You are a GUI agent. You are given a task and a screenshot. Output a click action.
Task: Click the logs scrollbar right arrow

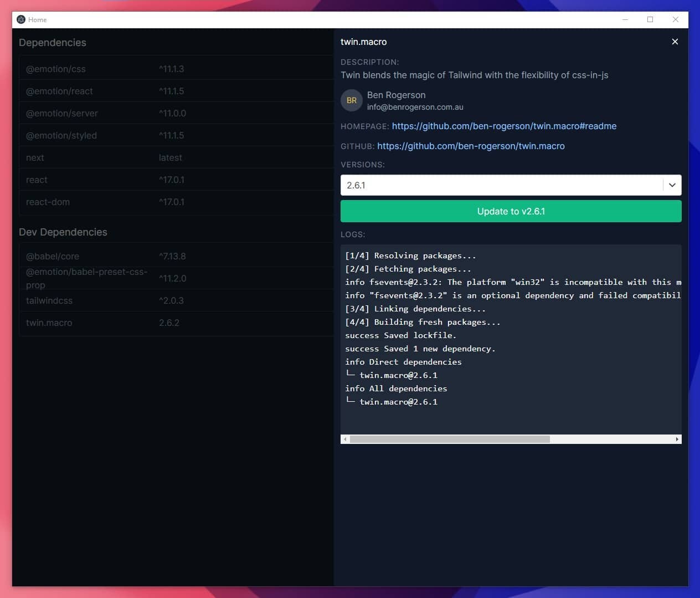677,439
